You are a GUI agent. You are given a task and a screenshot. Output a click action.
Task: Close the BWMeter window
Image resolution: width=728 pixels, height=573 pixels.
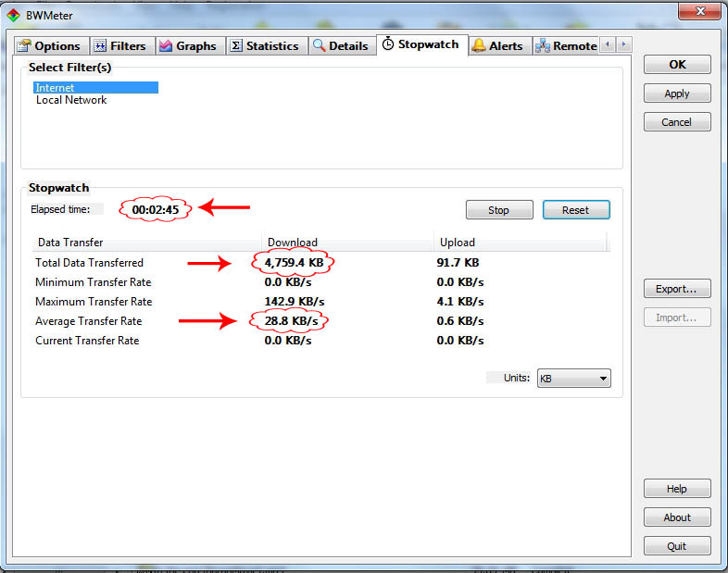click(x=700, y=11)
